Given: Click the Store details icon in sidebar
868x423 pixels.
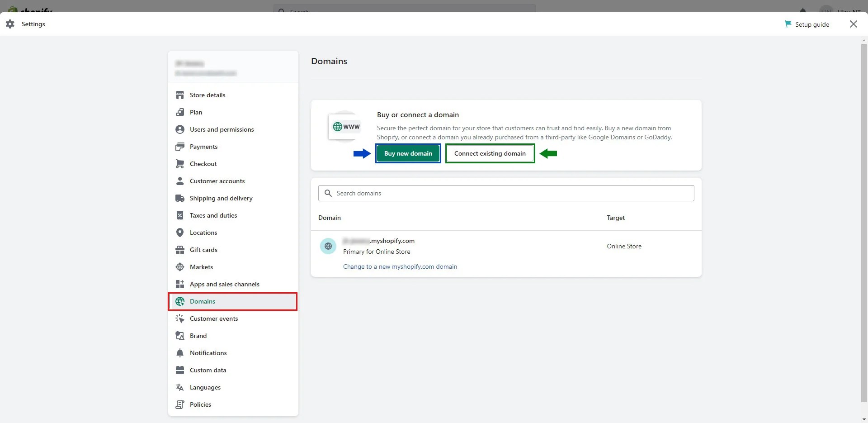Looking at the screenshot, I should pos(180,95).
